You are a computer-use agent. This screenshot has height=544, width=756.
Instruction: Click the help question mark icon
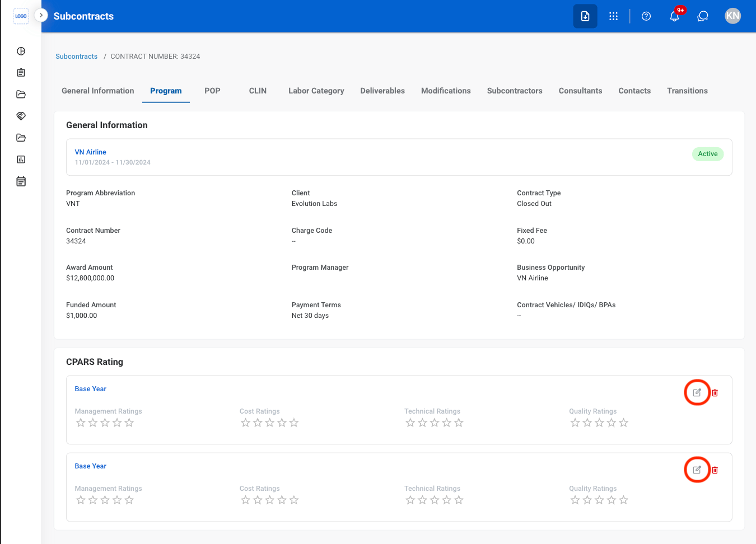[646, 16]
